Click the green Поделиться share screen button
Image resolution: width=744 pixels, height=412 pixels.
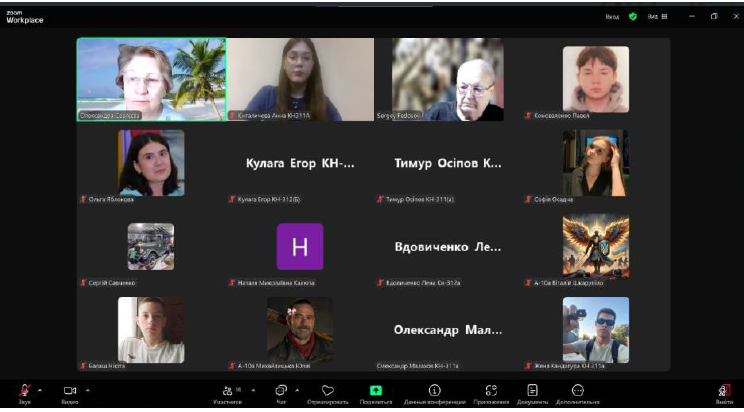click(376, 394)
